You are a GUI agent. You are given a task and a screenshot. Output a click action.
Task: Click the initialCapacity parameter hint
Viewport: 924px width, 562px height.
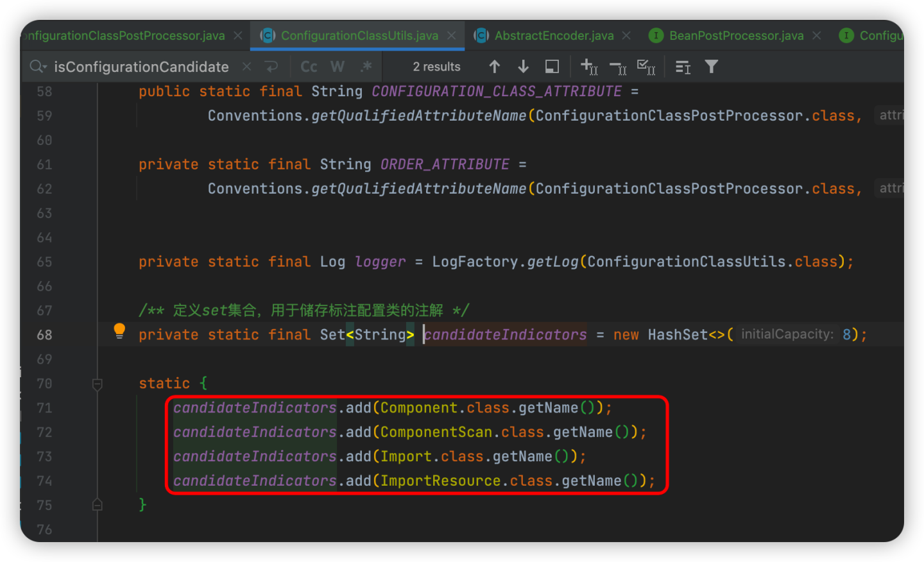(x=787, y=334)
